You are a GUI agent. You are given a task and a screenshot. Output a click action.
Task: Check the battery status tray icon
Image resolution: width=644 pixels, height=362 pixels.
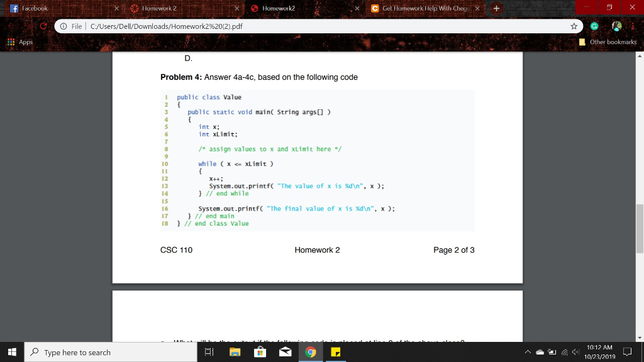pyautogui.click(x=552, y=352)
